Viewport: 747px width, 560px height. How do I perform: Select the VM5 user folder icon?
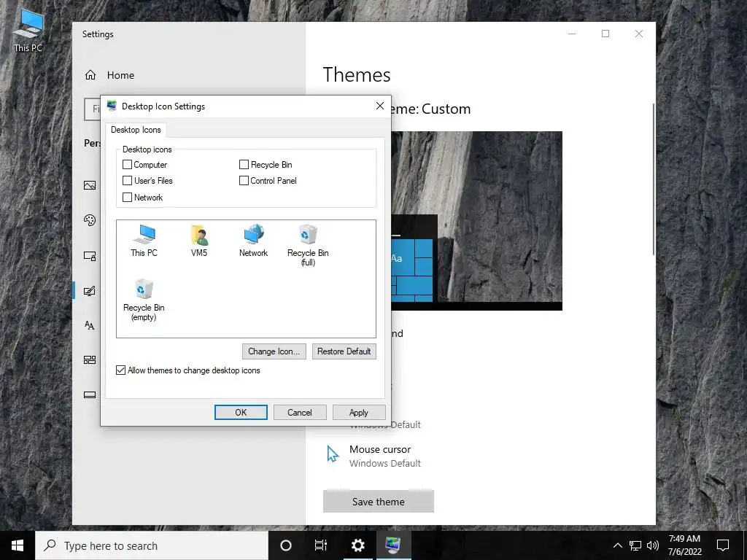[x=199, y=241]
